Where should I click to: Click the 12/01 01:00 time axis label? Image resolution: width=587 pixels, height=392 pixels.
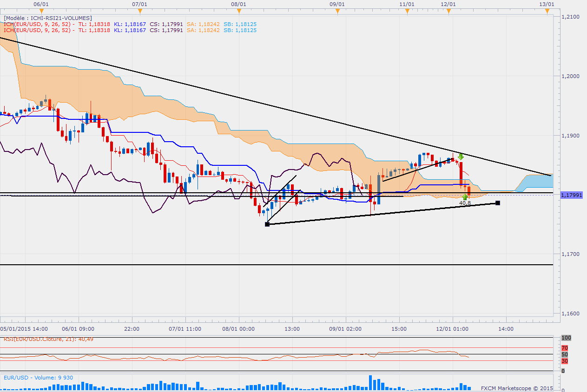452,329
